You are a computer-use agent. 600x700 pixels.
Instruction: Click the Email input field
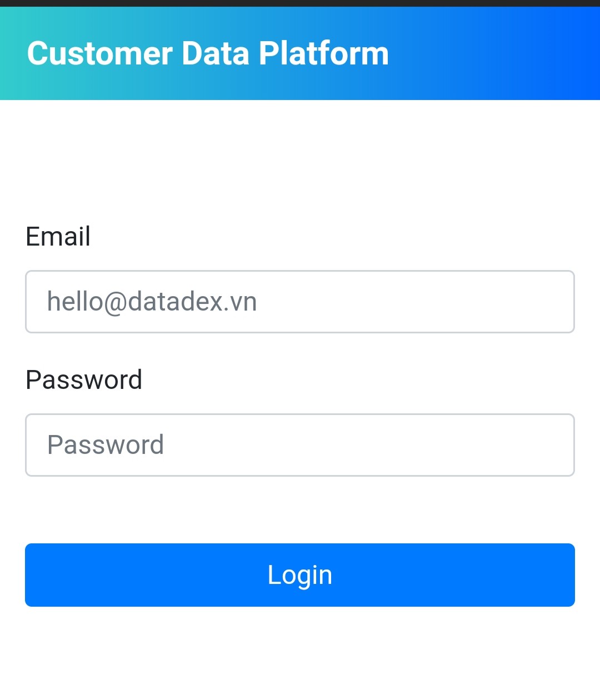coord(300,302)
